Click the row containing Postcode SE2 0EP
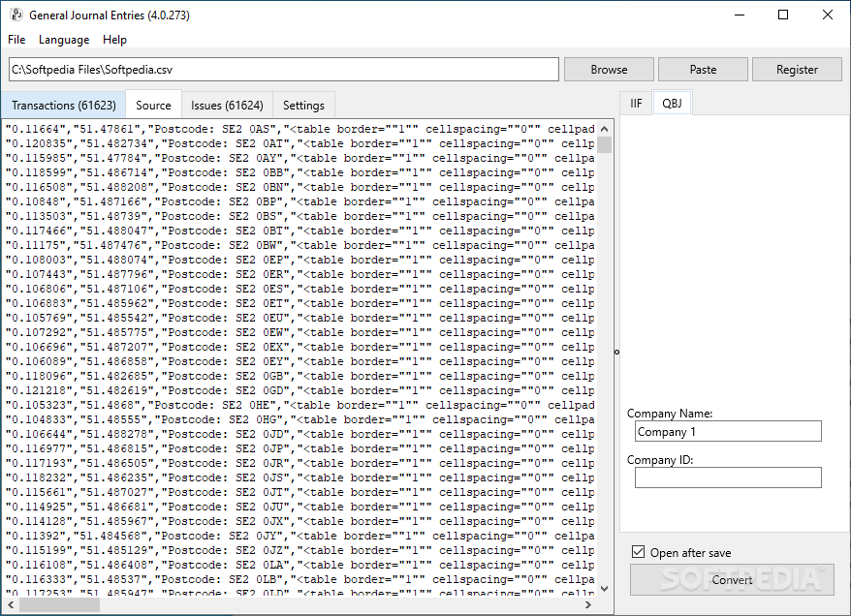The width and height of the screenshot is (851, 616). [x=300, y=260]
